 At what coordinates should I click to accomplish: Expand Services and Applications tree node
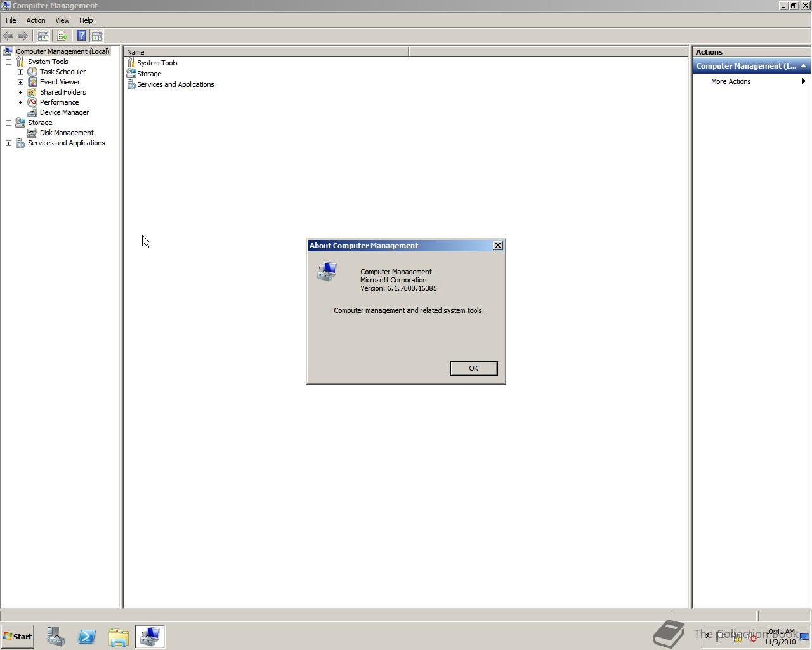point(9,143)
